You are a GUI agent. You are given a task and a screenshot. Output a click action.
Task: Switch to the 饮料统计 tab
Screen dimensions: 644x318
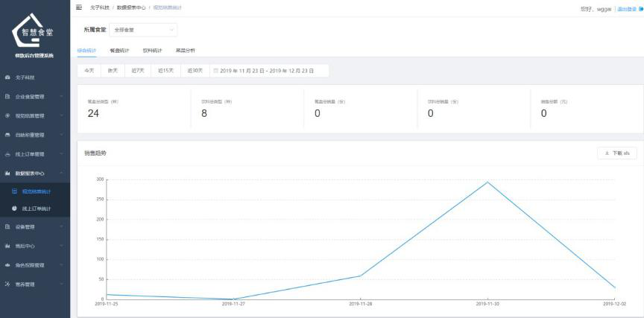click(x=152, y=51)
